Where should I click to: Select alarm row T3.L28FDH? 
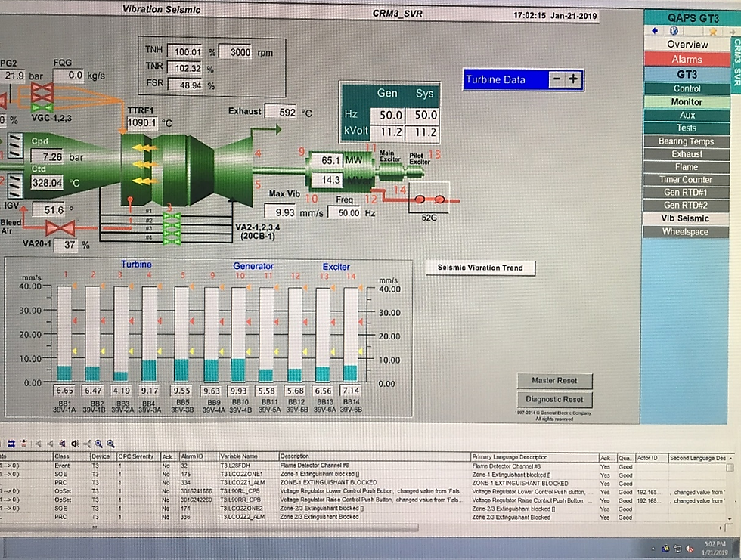tap(364, 466)
